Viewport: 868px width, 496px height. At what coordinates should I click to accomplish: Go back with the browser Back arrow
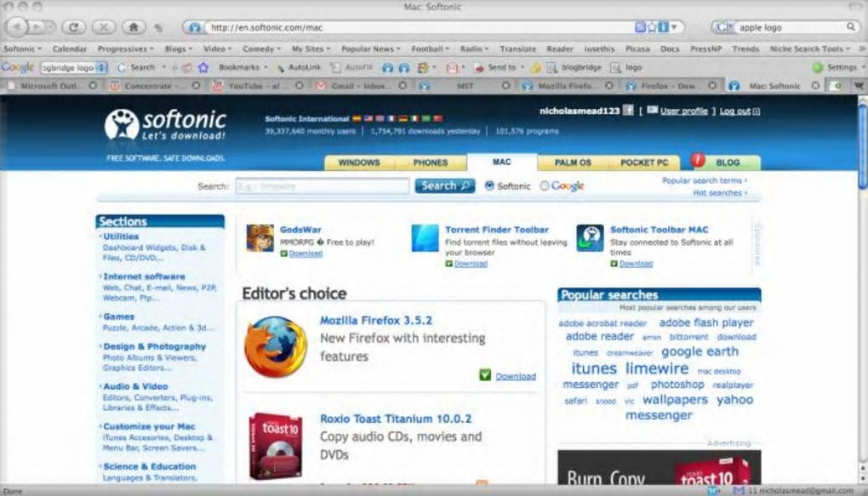pos(17,26)
